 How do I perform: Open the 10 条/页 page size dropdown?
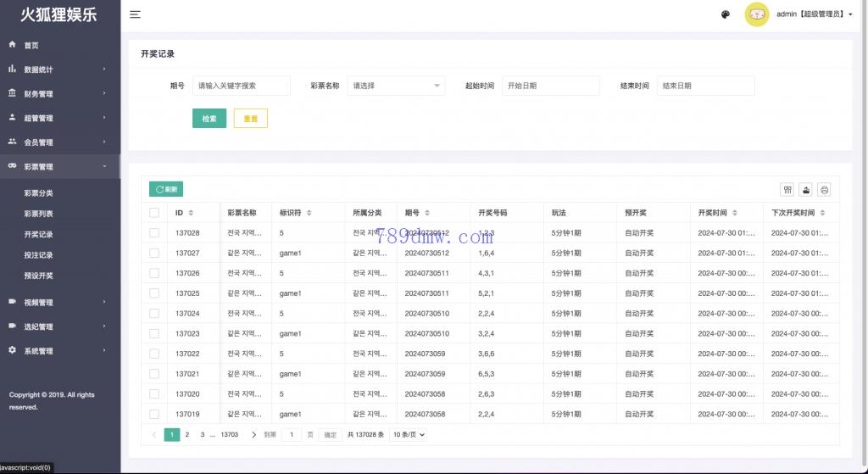tap(408, 435)
